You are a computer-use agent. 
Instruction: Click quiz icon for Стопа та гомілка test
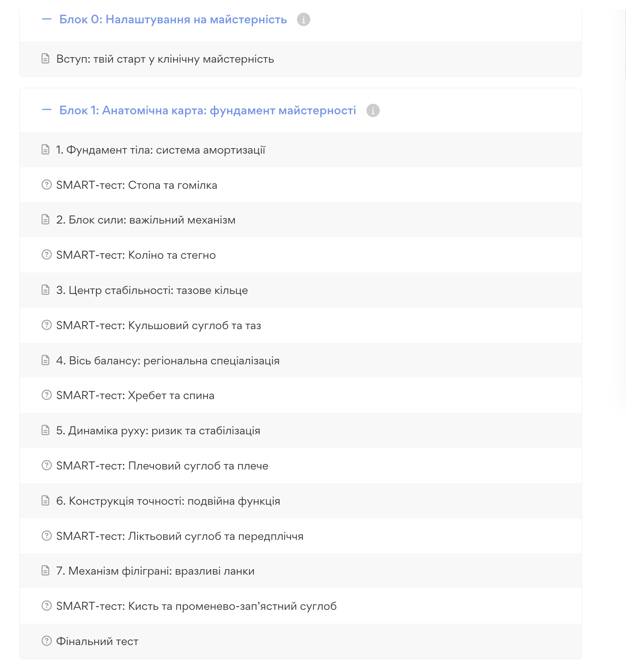pyautogui.click(x=46, y=185)
